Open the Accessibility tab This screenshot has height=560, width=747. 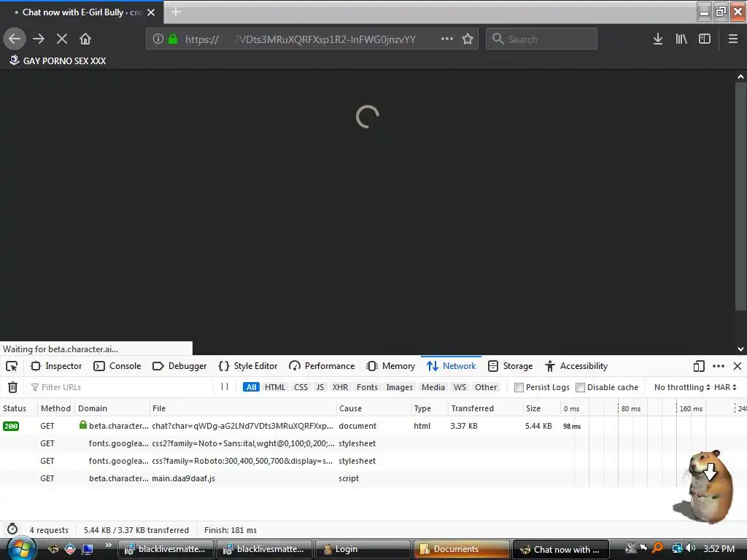coord(576,366)
